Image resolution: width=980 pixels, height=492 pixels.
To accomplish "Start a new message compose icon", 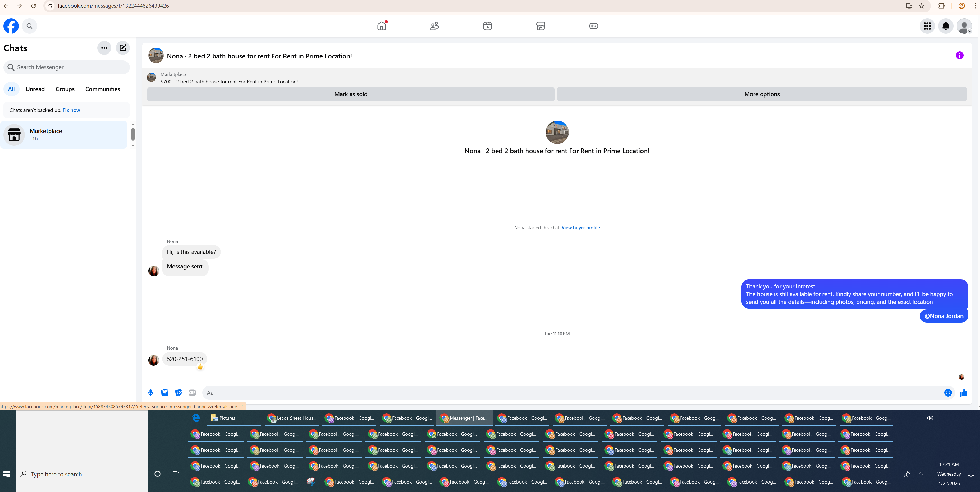I will pyautogui.click(x=123, y=48).
